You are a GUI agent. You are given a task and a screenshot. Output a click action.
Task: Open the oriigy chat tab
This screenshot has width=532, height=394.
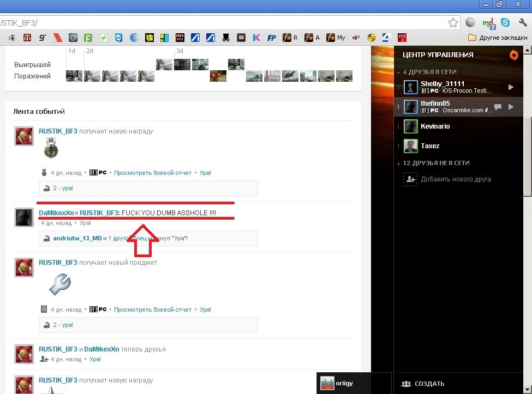tap(354, 383)
